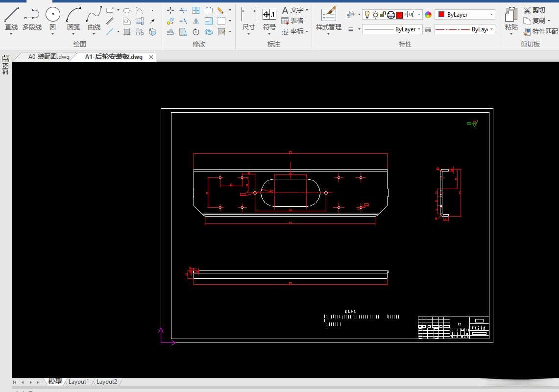Select the 圆 circle tool

pos(53,19)
